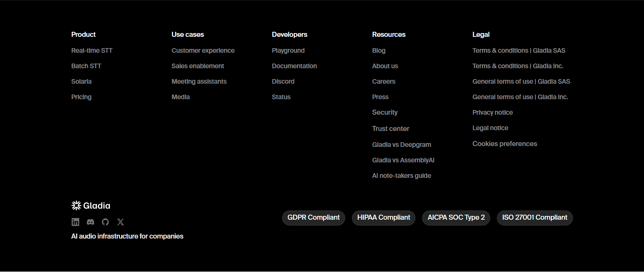This screenshot has width=644, height=272.
Task: View Gladia Pricing
Action: 81,97
